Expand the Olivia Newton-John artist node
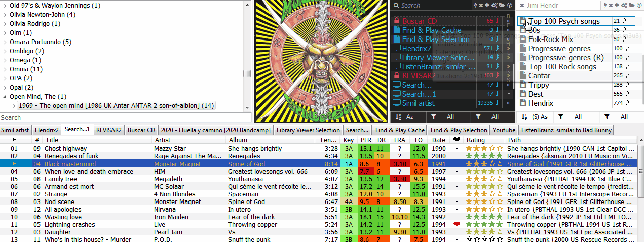The height and width of the screenshot is (242, 644). coord(5,15)
